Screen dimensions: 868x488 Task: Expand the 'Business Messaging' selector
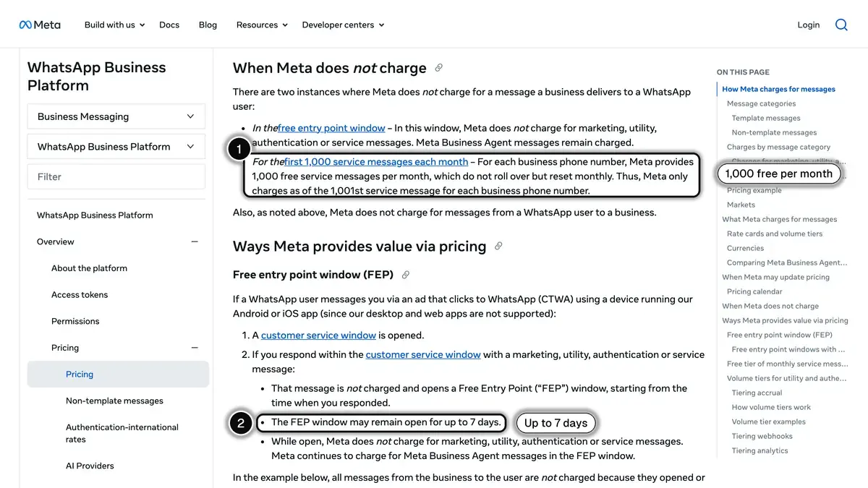click(116, 116)
